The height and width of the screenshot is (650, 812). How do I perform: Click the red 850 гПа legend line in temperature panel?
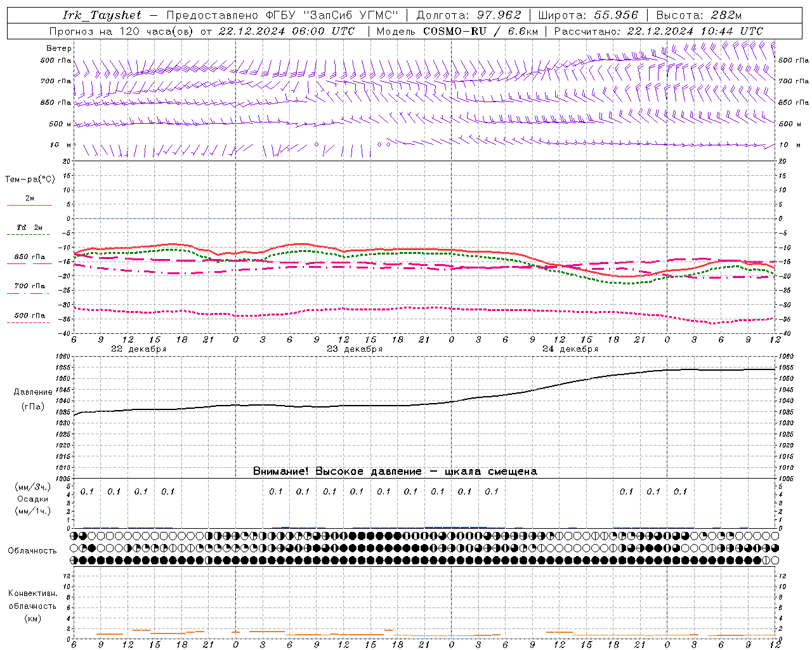29,264
